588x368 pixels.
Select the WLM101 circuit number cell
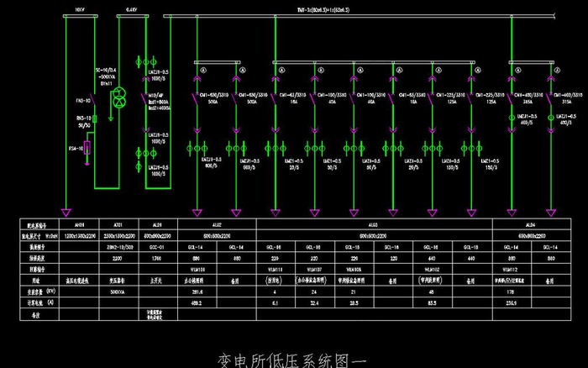click(x=197, y=270)
